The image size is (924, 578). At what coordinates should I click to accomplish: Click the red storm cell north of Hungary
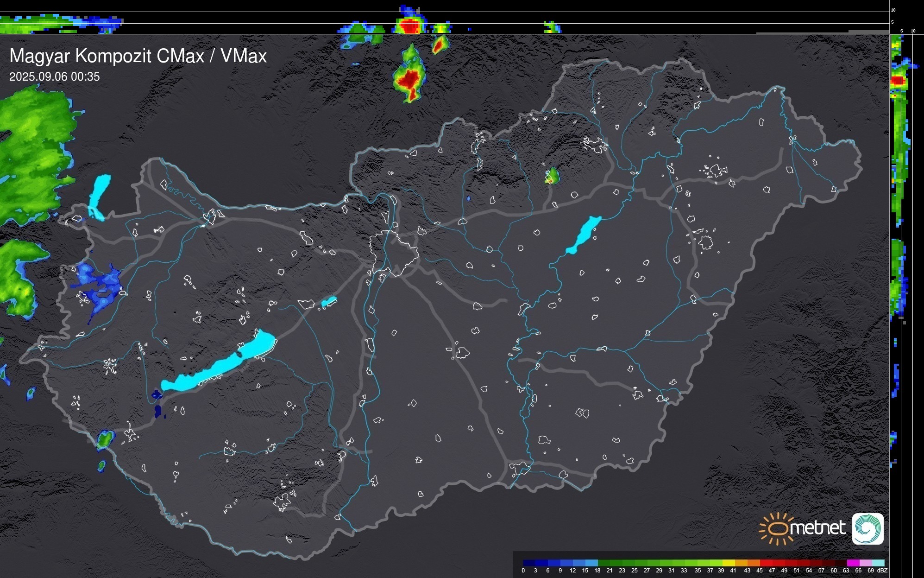click(409, 80)
